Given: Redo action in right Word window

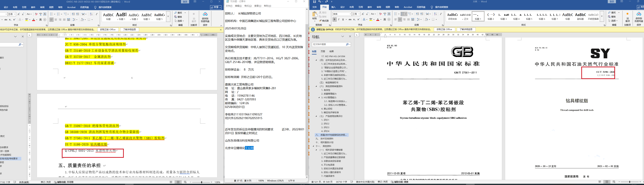Looking at the screenshot, I should (x=327, y=2).
